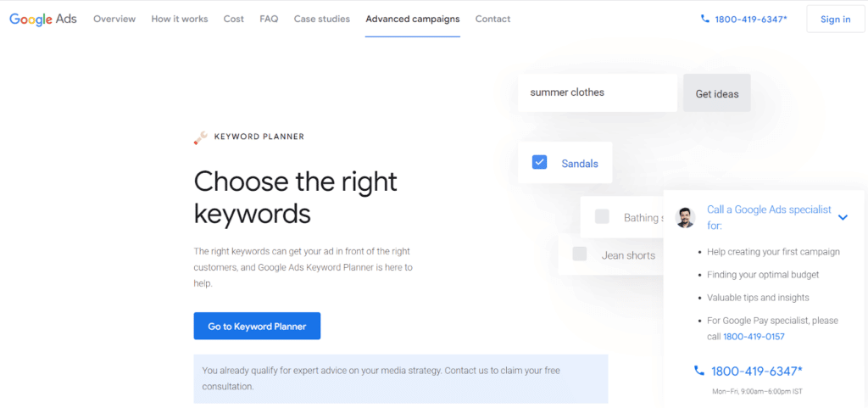Click the Sandals keyword label

(580, 164)
